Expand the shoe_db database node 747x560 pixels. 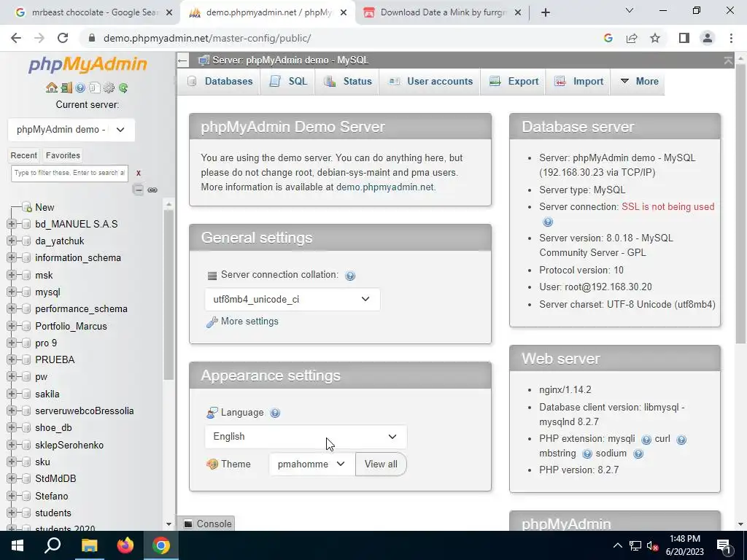pos(12,428)
